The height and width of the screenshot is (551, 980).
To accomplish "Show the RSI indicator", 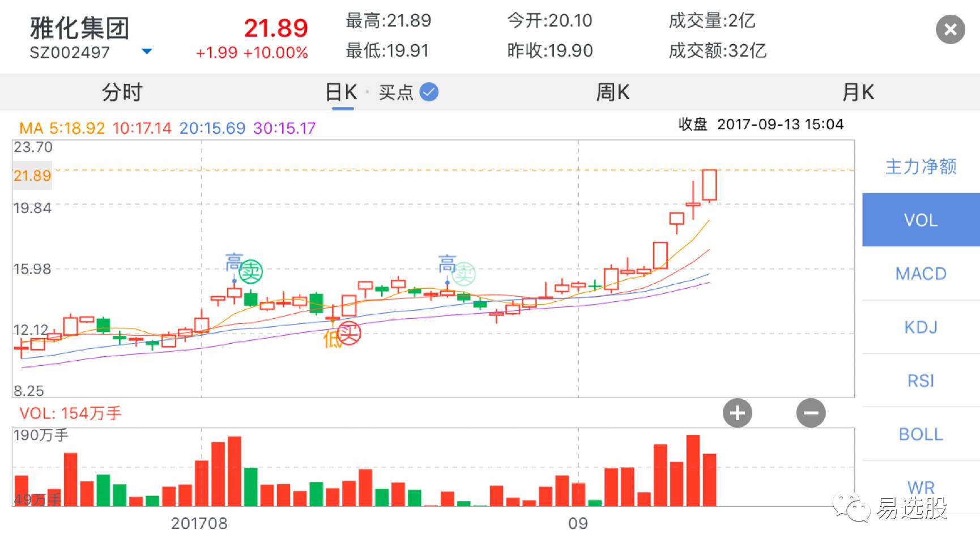I will (921, 381).
